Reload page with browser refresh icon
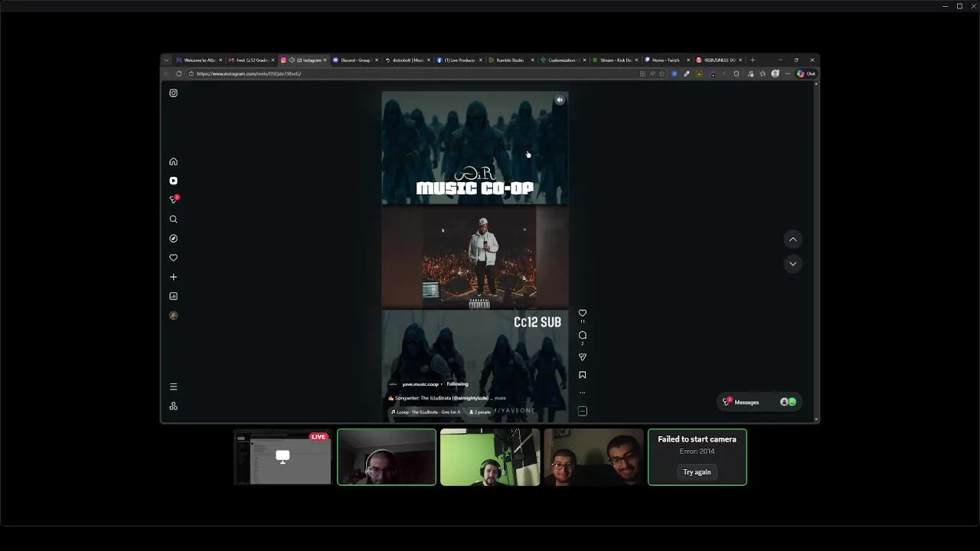980x551 pixels. [x=179, y=73]
